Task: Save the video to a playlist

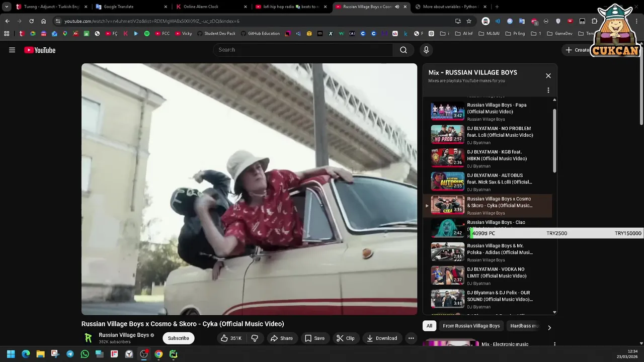Action: click(314, 338)
